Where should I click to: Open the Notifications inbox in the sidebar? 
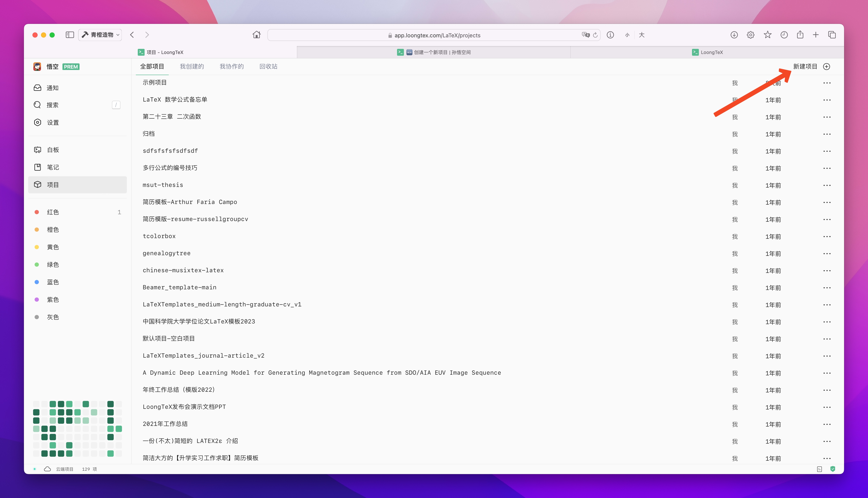coord(52,88)
